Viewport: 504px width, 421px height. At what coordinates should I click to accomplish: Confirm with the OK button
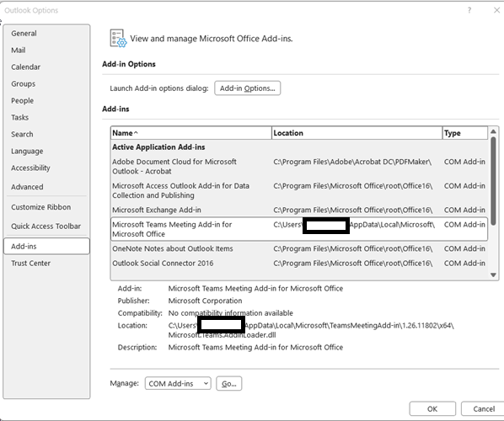pyautogui.click(x=432, y=409)
